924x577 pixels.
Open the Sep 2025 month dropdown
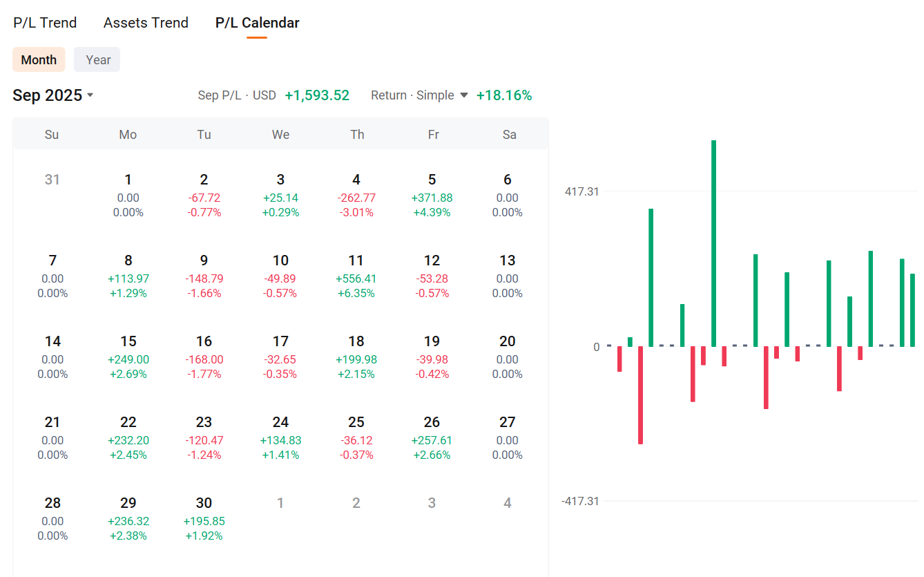(x=53, y=95)
